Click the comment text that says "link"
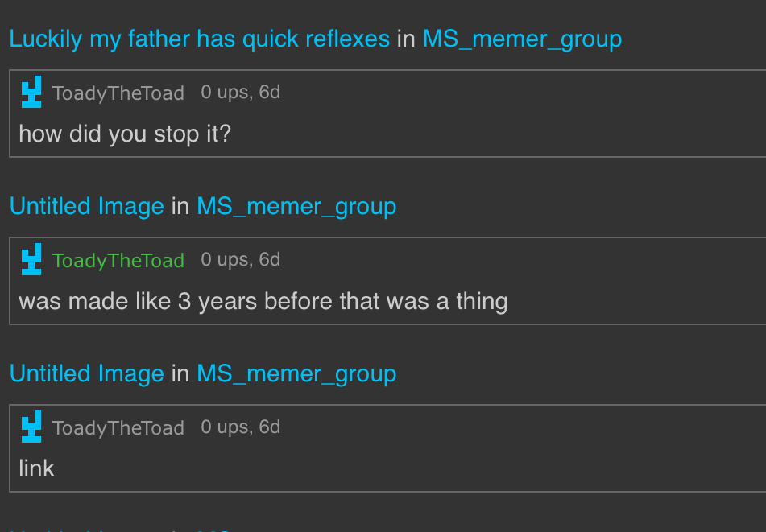 coord(37,468)
